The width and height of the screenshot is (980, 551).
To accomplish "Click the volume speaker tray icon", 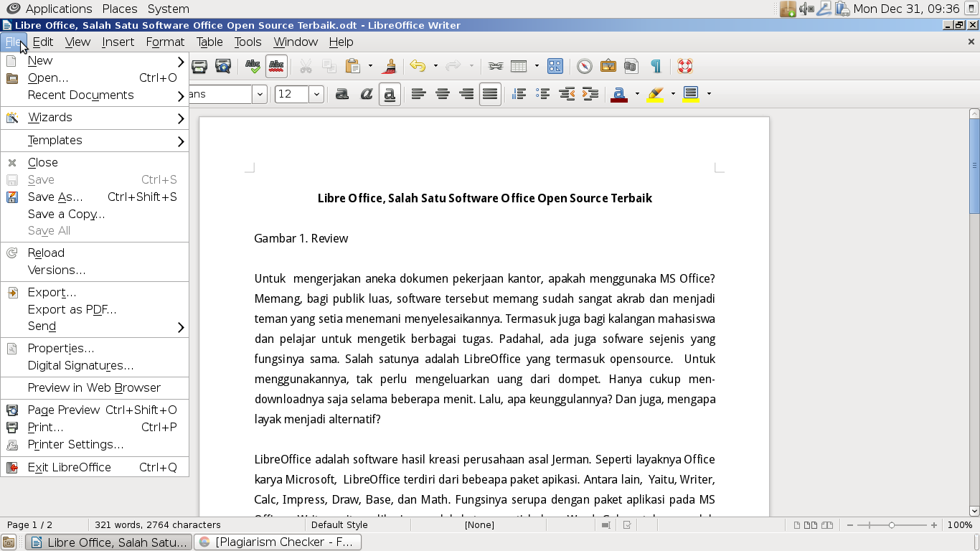I will click(806, 9).
